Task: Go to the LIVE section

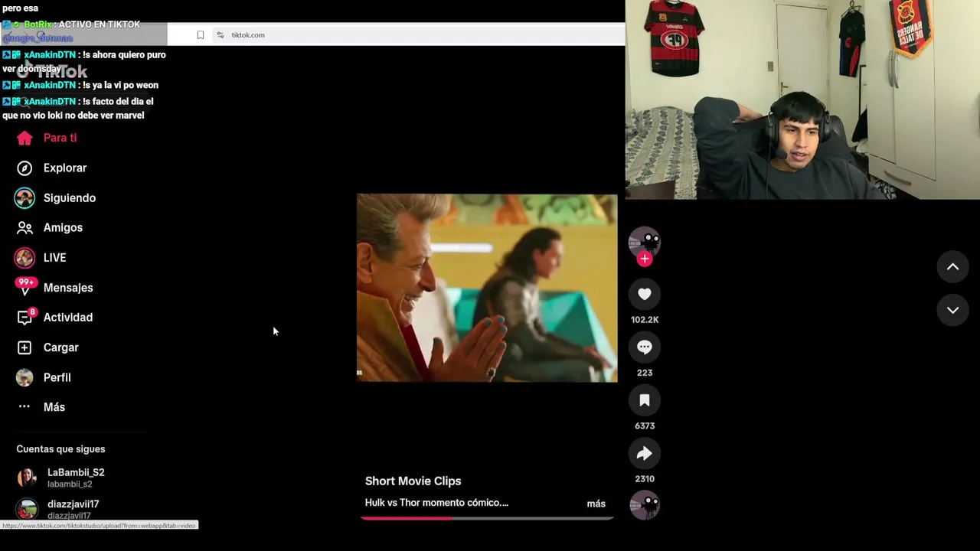Action: tap(41, 258)
